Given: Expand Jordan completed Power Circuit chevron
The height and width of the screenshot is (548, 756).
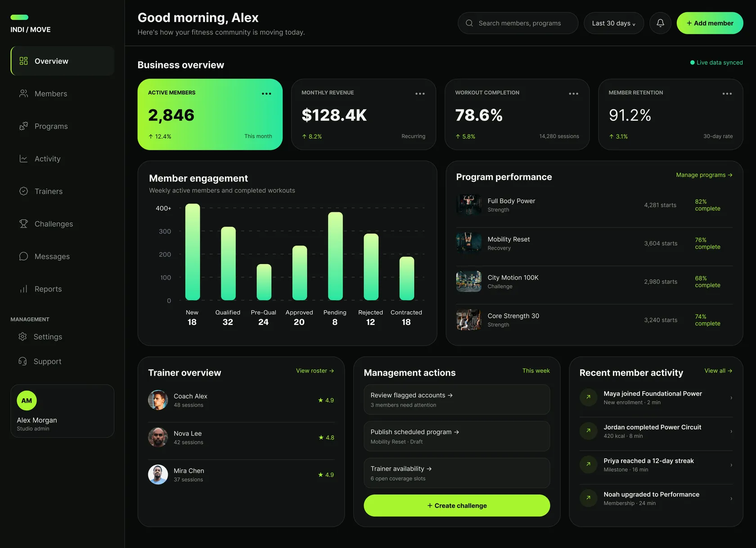Looking at the screenshot, I should [x=731, y=431].
